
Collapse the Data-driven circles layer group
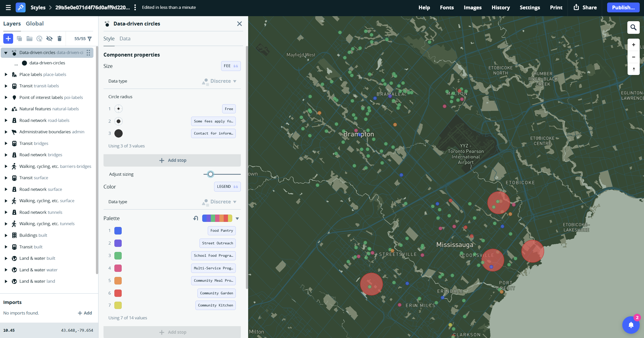[6, 53]
